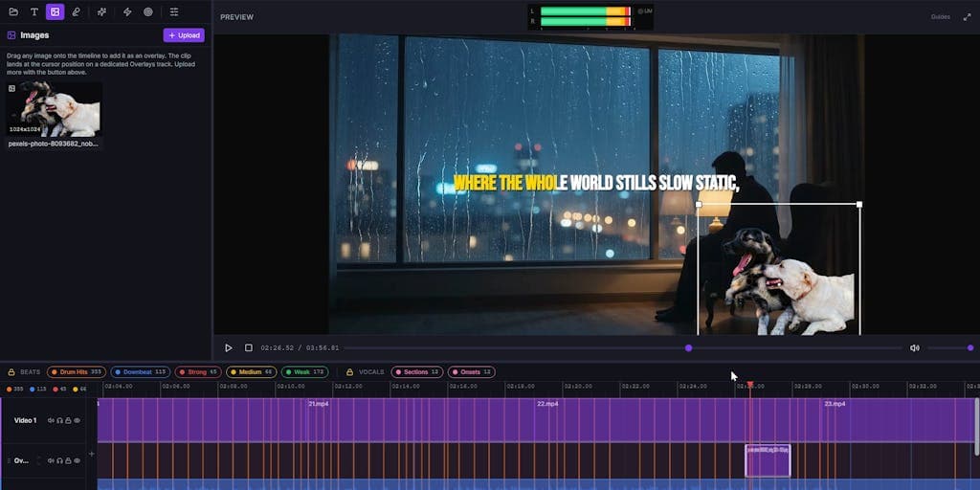Click the stop playback button

[x=248, y=348]
